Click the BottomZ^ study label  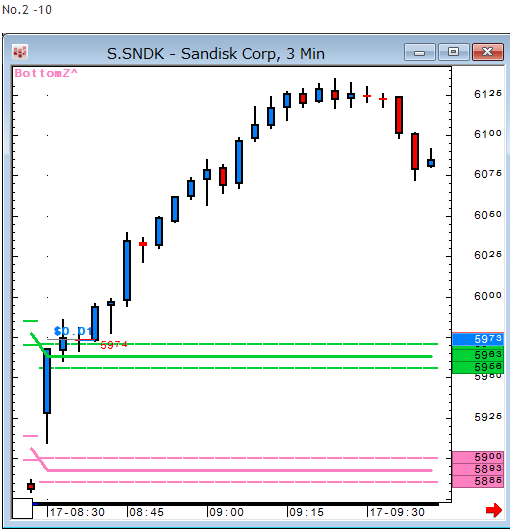coord(46,73)
